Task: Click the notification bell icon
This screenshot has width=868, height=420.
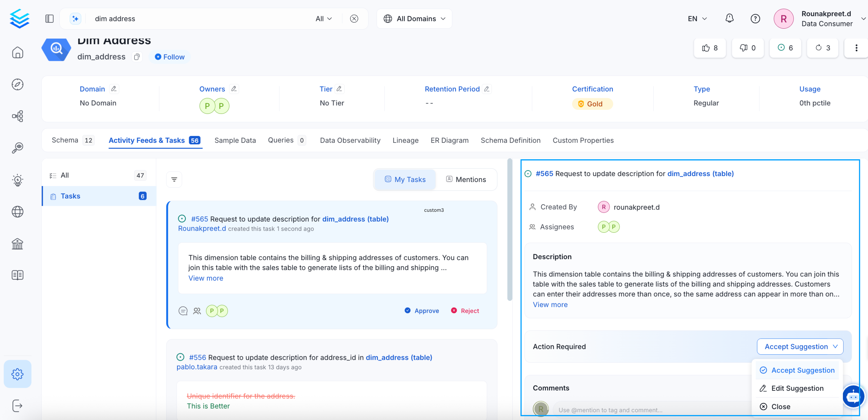Action: tap(729, 19)
